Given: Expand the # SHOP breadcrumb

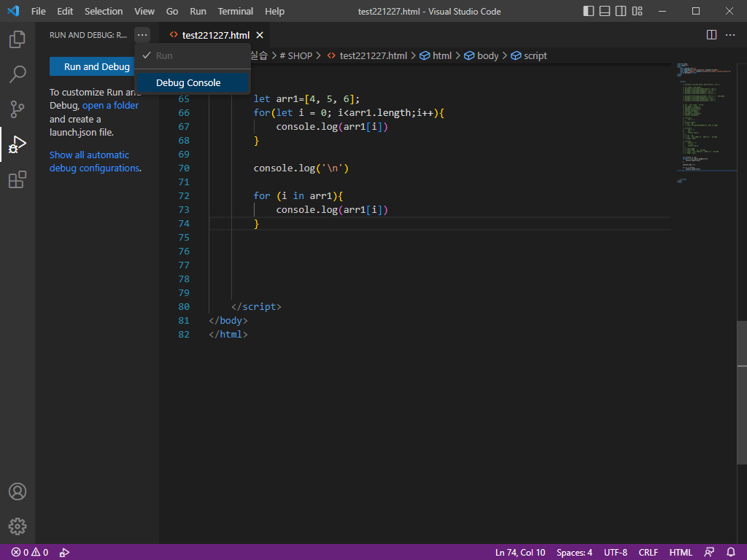Looking at the screenshot, I should pos(296,55).
